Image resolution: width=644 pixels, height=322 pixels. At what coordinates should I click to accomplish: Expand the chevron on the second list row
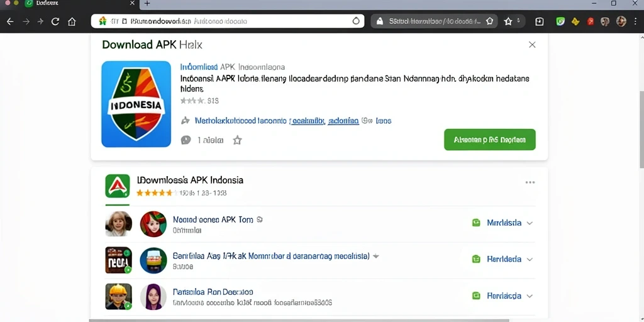530,259
